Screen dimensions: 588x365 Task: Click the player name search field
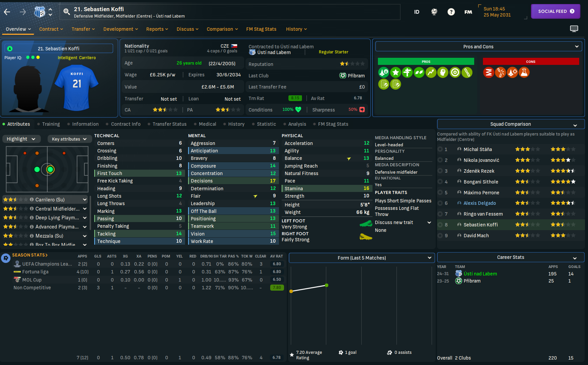tap(230, 12)
